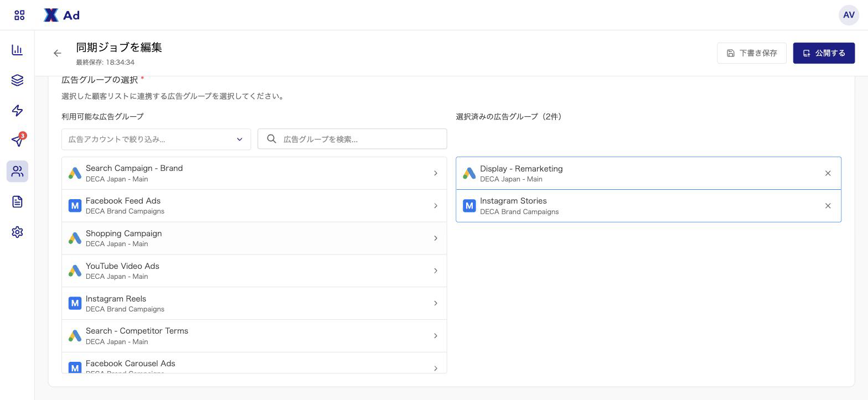The height and width of the screenshot is (400, 868).
Task: Click the chevron on Instagram Reels
Action: (436, 303)
